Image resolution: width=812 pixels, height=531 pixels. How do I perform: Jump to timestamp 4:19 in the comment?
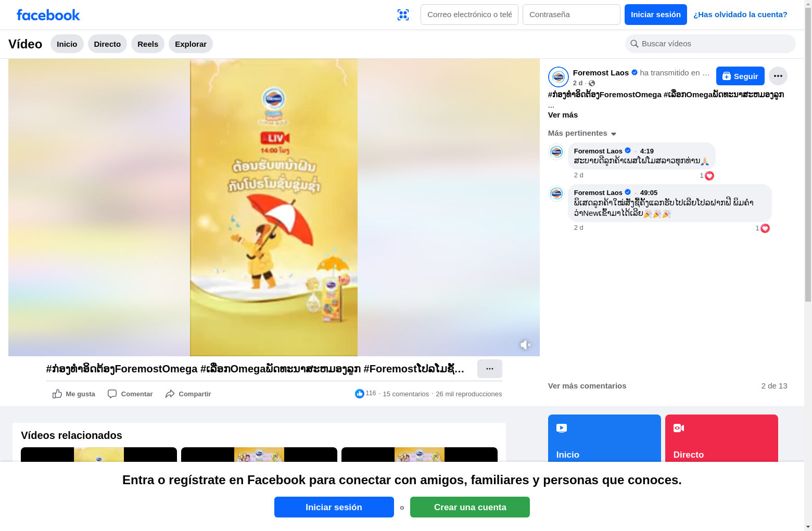click(647, 151)
